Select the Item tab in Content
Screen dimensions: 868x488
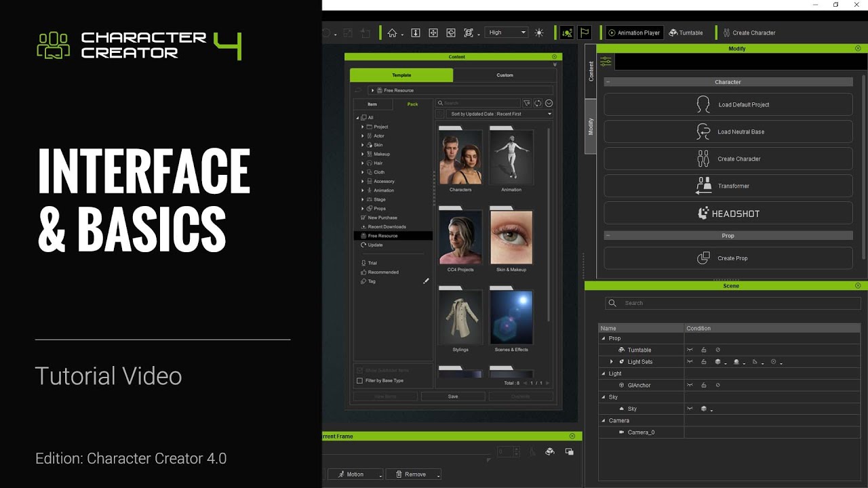372,104
